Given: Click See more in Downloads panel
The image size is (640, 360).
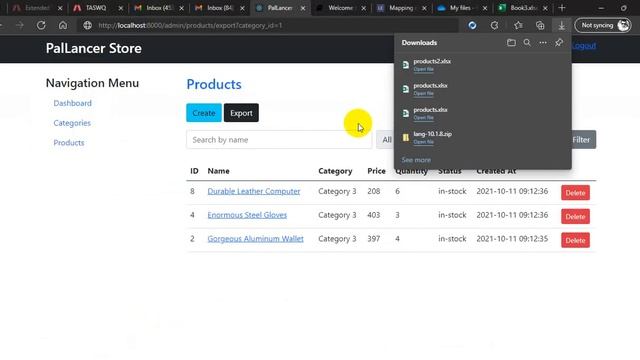Looking at the screenshot, I should pyautogui.click(x=416, y=160).
